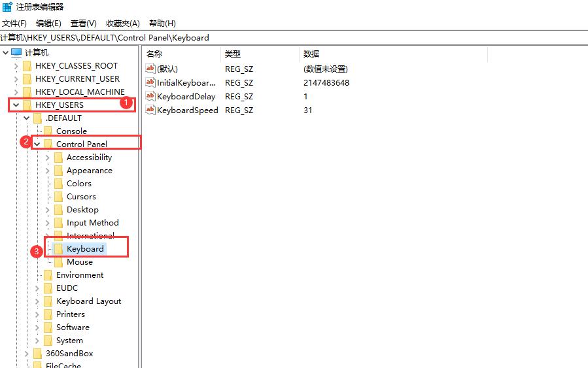Collapse the Control Panel chevron
Image resolution: width=588 pixels, height=368 pixels.
[37, 144]
